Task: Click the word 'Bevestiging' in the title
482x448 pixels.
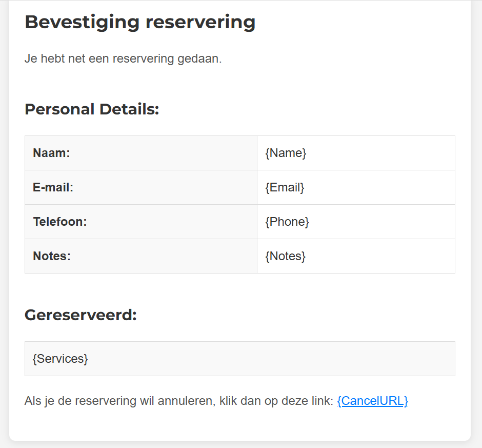Action: [82, 23]
